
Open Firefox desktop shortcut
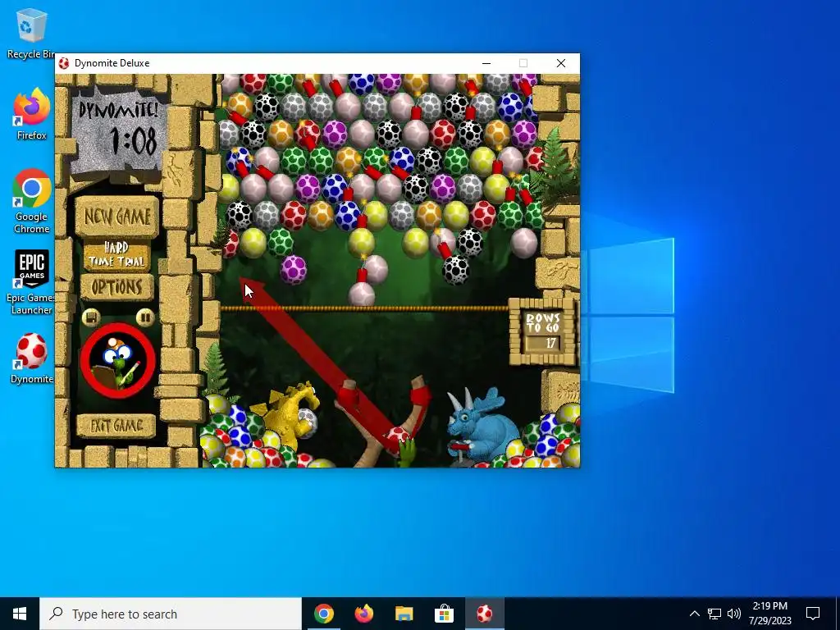pyautogui.click(x=32, y=114)
